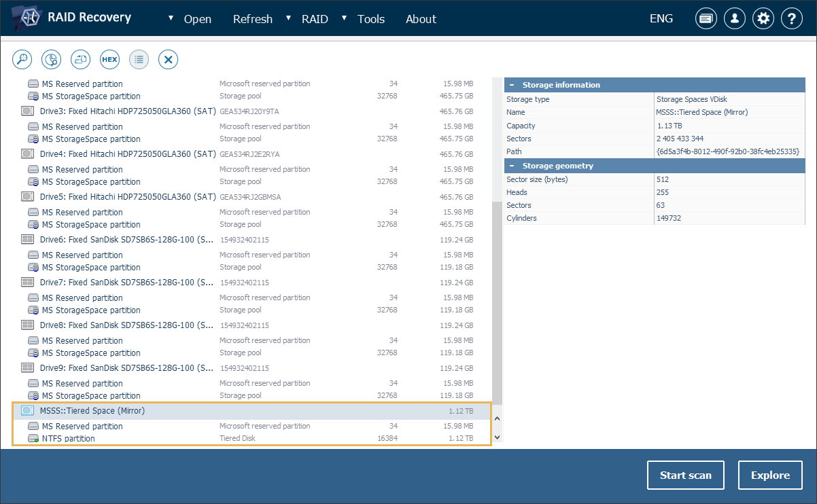
Task: Click the Explore button
Action: pos(770,475)
